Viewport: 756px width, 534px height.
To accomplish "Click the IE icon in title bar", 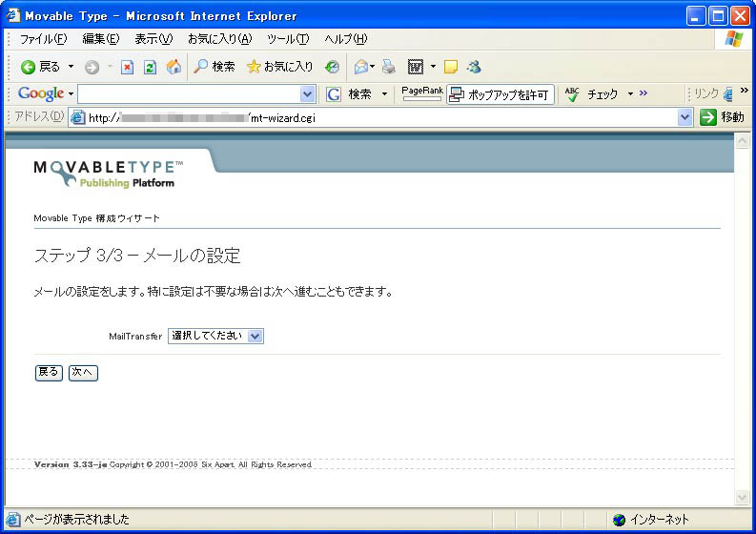I will [13, 15].
